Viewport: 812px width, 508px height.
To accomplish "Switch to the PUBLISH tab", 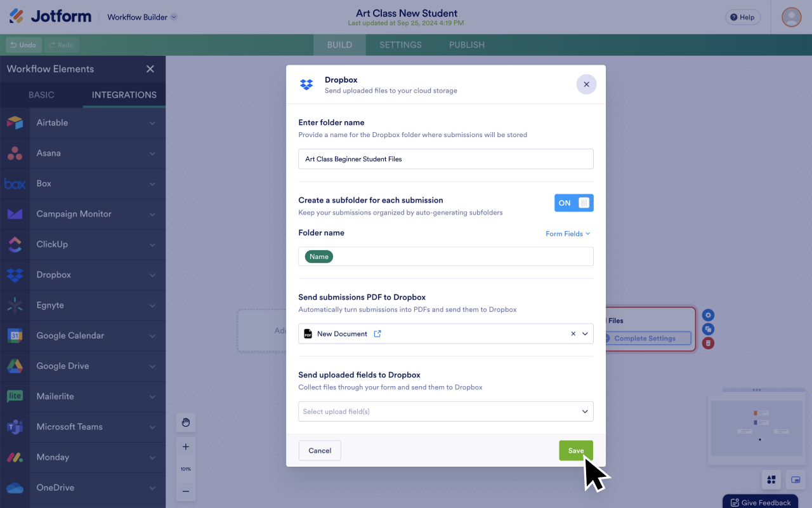I will pos(467,45).
